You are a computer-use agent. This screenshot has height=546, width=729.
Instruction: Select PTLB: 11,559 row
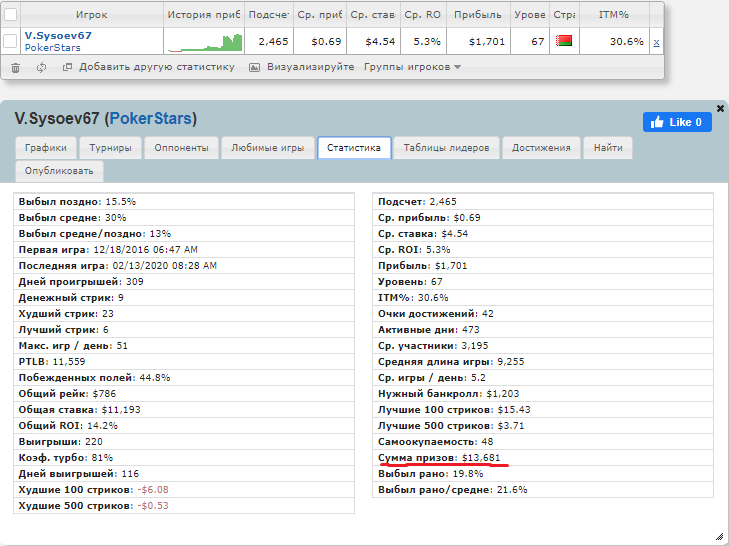(x=184, y=362)
